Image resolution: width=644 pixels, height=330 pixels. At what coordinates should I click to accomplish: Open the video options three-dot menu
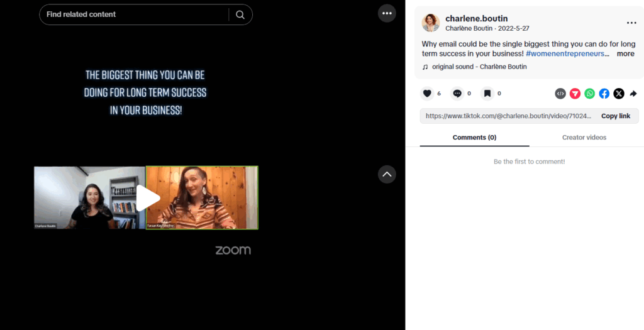pyautogui.click(x=387, y=13)
